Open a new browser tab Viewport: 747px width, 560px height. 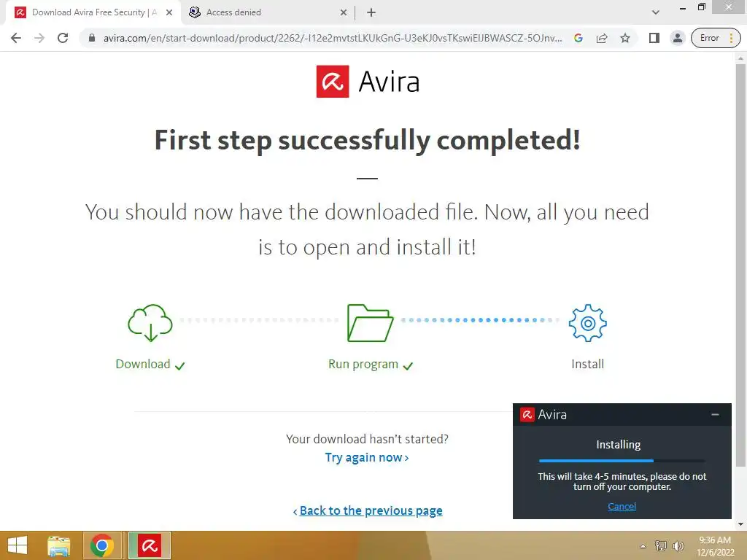pos(371,13)
